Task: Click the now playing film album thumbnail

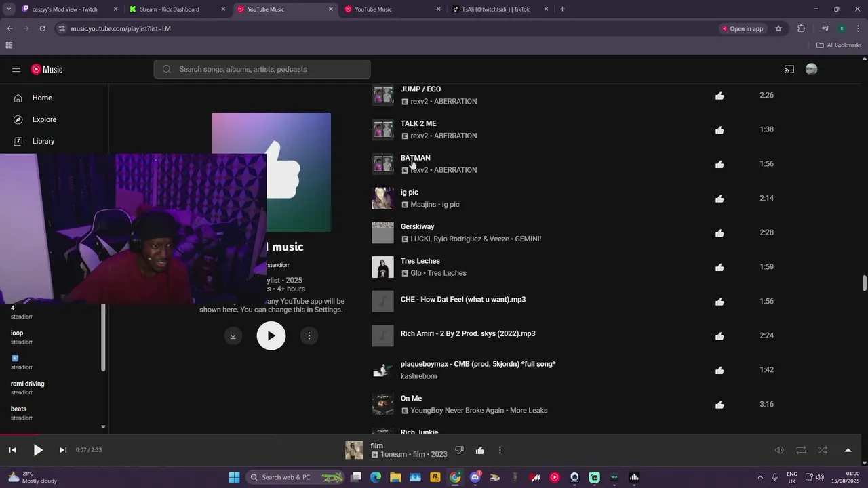Action: coord(354,450)
